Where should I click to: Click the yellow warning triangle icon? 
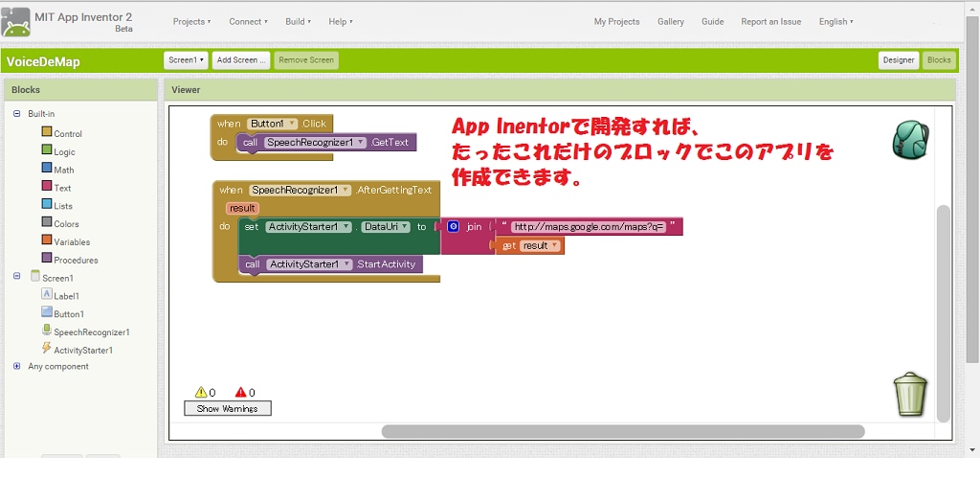[x=201, y=392]
